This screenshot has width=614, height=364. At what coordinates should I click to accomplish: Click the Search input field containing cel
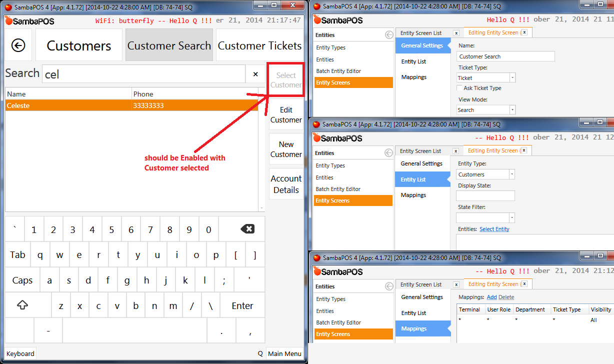pos(144,74)
